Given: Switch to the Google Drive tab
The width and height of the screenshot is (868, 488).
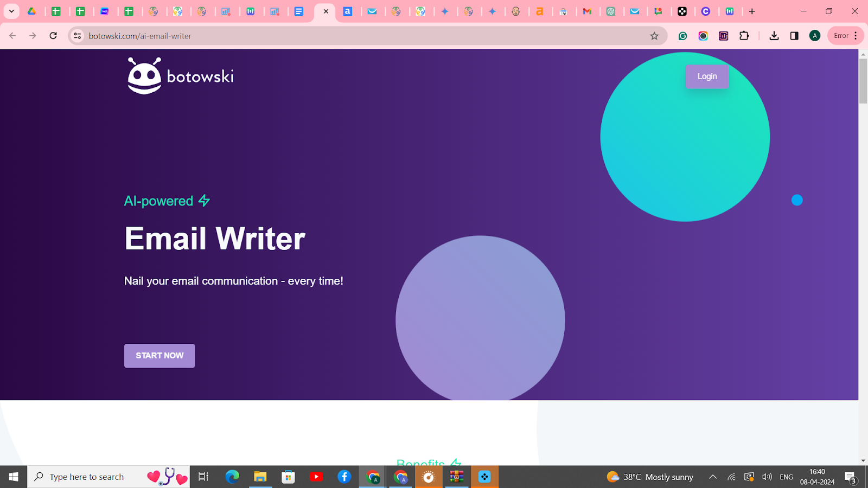Looking at the screenshot, I should click(x=32, y=11).
